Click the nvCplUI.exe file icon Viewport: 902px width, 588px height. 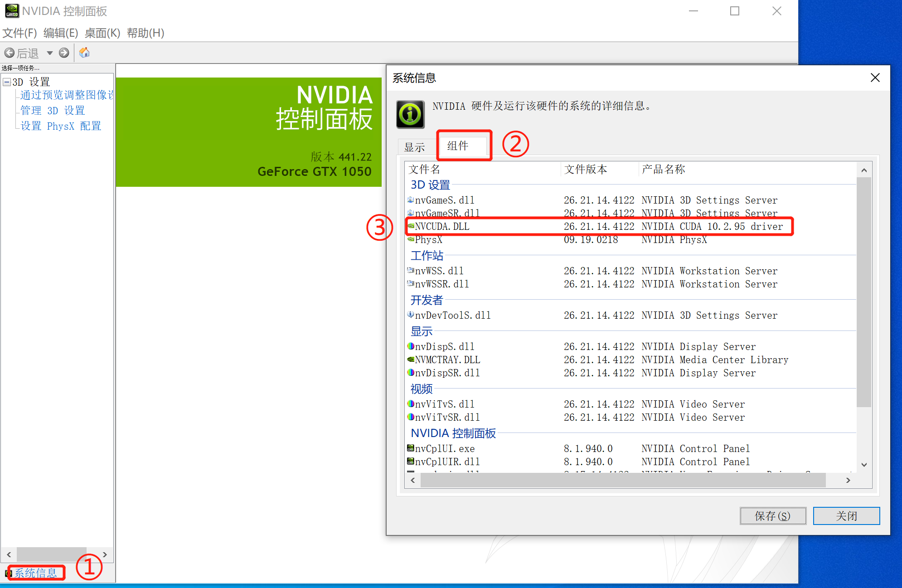pyautogui.click(x=410, y=448)
